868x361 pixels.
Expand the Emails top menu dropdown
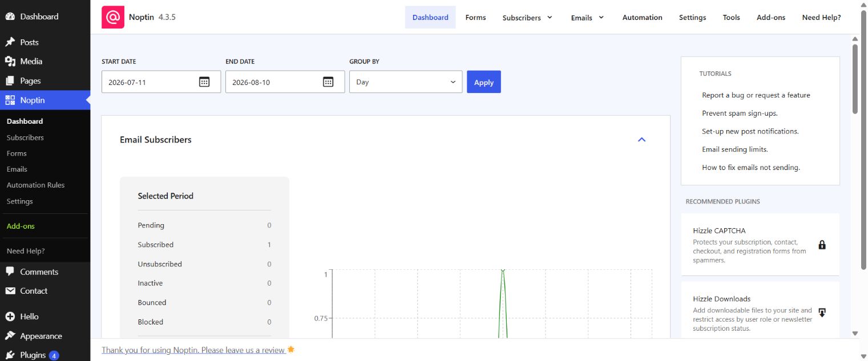click(x=601, y=17)
